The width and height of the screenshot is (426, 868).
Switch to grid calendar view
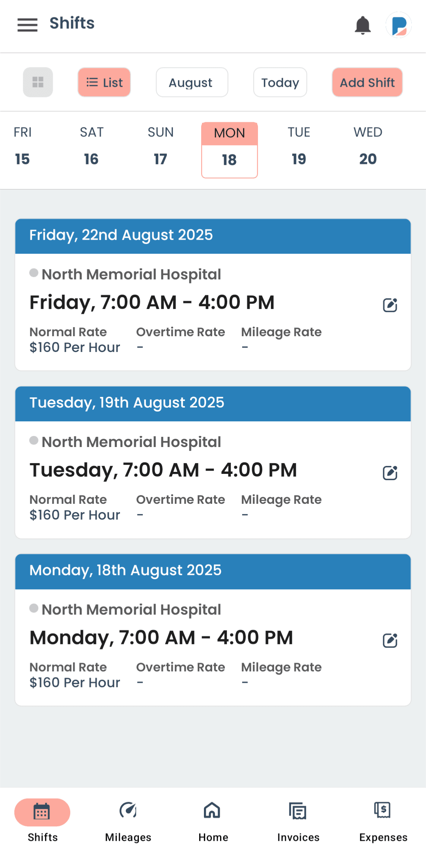(x=38, y=82)
